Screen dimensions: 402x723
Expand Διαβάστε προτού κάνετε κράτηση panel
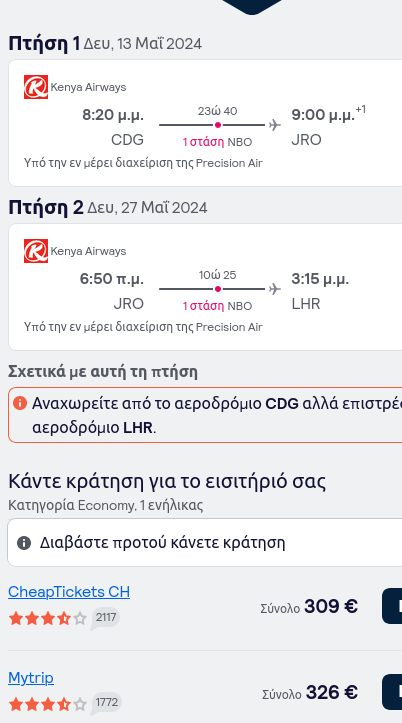point(205,542)
